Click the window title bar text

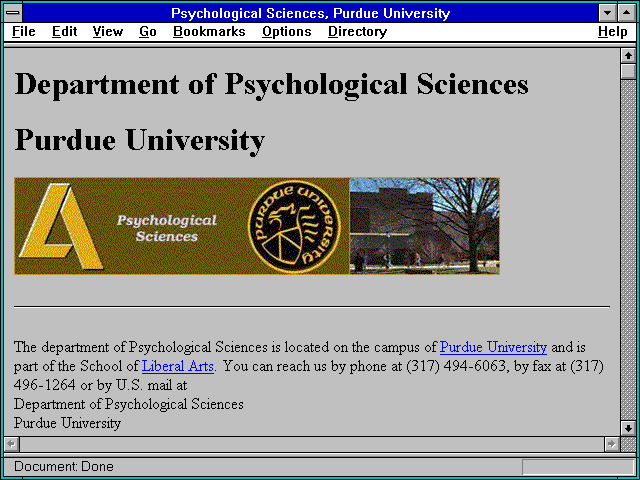pyautogui.click(x=310, y=13)
